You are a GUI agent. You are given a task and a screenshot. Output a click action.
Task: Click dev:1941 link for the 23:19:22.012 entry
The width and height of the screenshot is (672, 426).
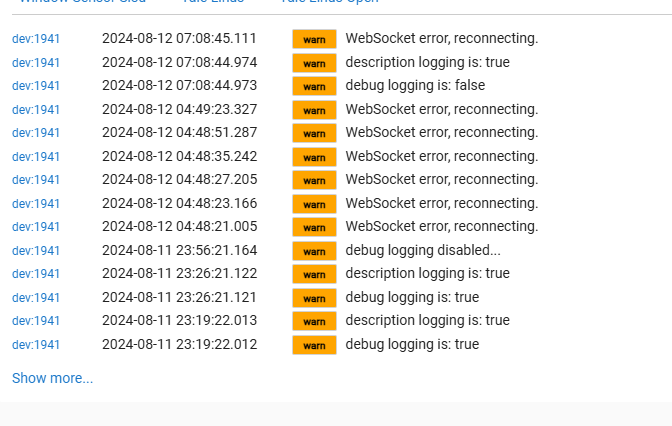pos(36,345)
